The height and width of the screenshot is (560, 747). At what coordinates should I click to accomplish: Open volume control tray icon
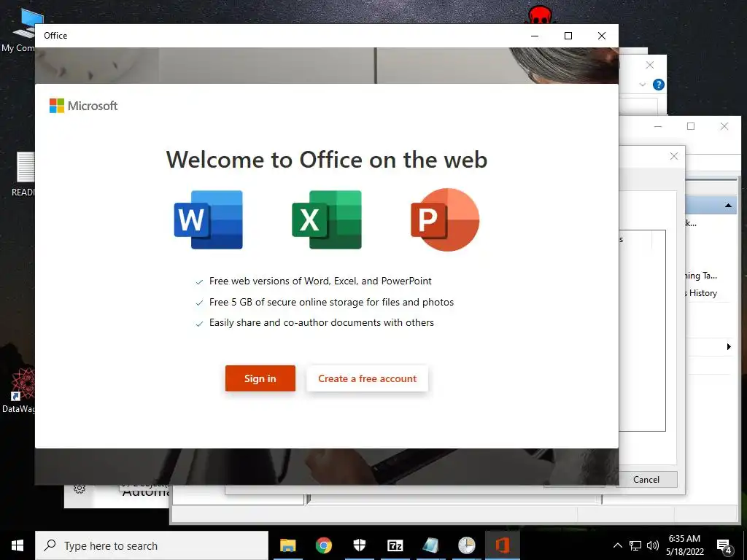(x=653, y=545)
